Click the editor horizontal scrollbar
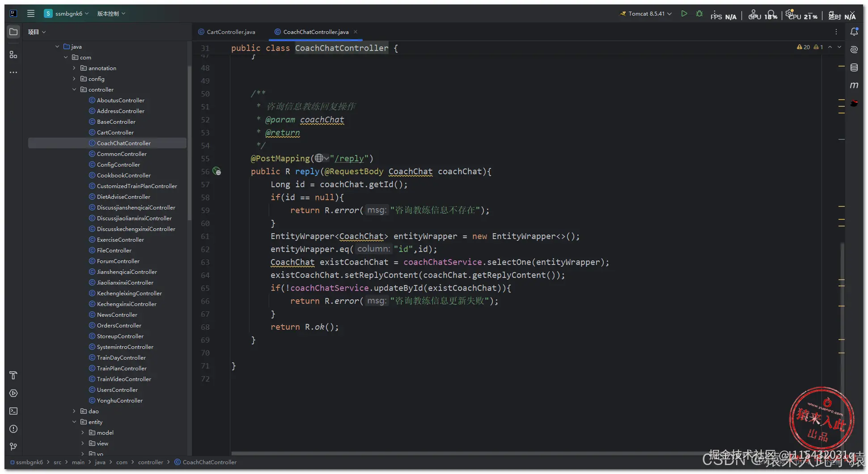The width and height of the screenshot is (868, 474). [x=447, y=453]
